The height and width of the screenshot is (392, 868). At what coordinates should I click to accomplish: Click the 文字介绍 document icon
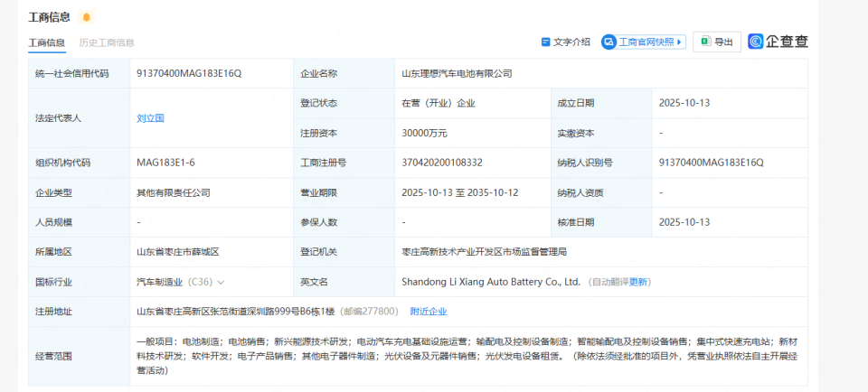click(546, 42)
